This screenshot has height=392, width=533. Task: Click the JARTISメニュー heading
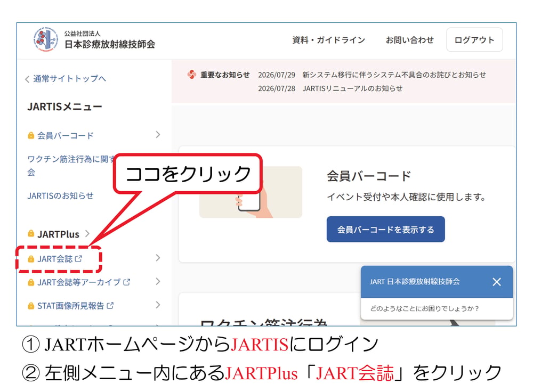(64, 107)
